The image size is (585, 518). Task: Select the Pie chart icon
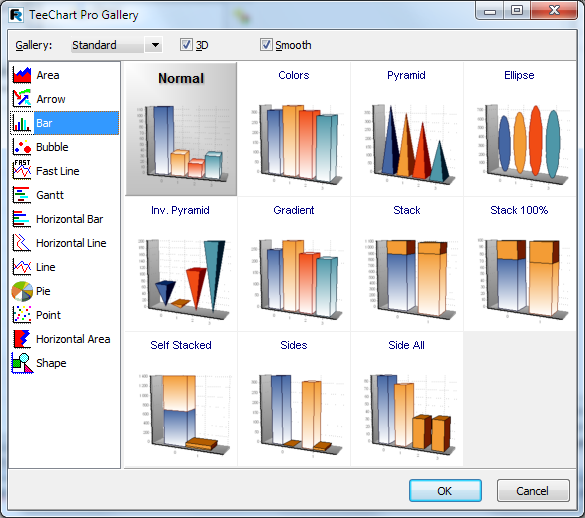[x=22, y=291]
